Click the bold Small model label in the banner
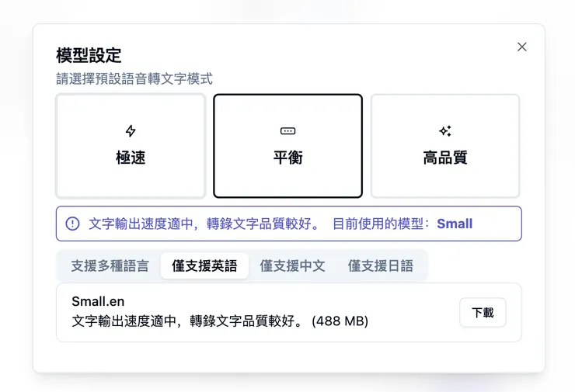This screenshot has width=575, height=392. pos(455,224)
